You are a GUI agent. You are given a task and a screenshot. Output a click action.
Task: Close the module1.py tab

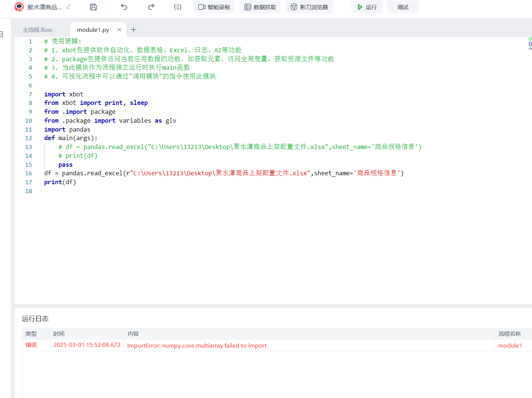click(119, 30)
